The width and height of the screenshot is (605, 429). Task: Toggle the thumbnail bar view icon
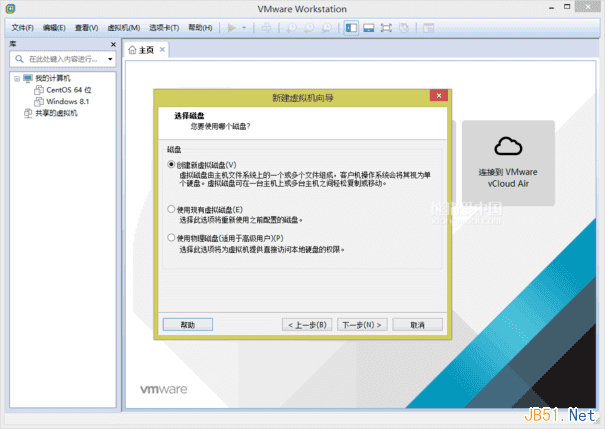click(368, 28)
